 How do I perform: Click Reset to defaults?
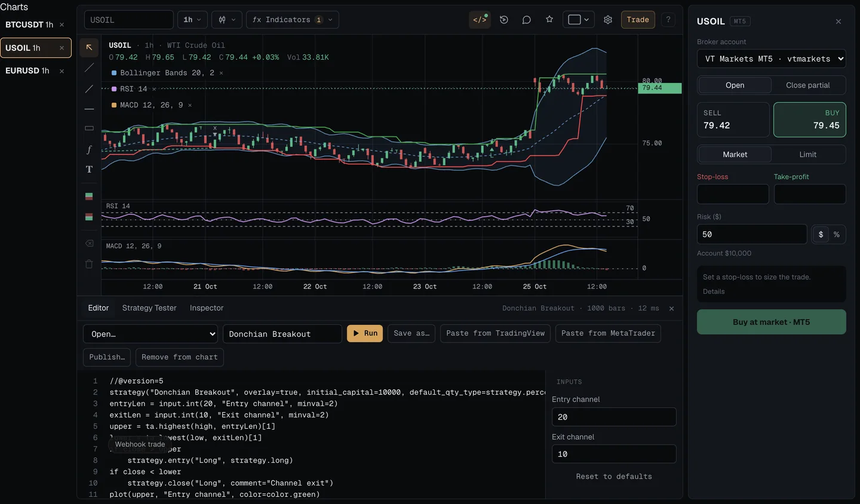coord(614,477)
